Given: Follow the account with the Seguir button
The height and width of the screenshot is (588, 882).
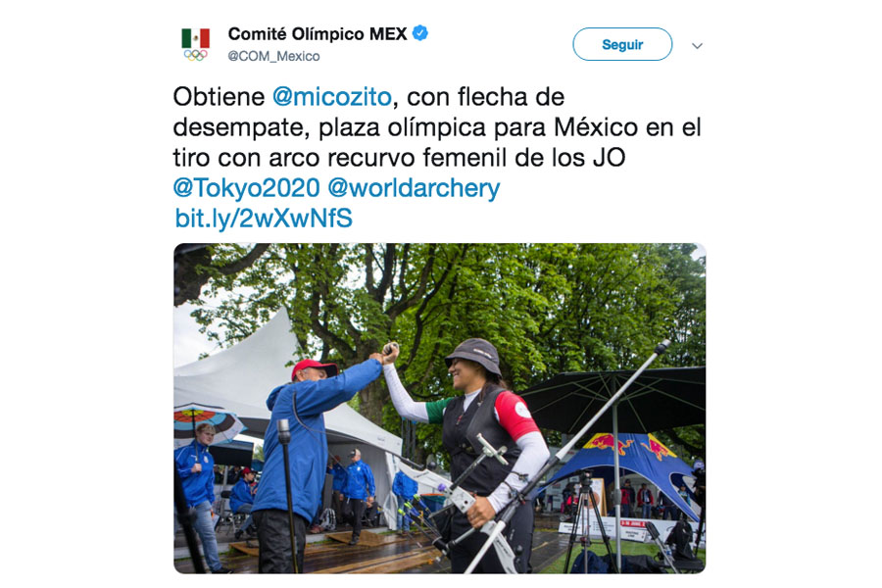Looking at the screenshot, I should [622, 44].
